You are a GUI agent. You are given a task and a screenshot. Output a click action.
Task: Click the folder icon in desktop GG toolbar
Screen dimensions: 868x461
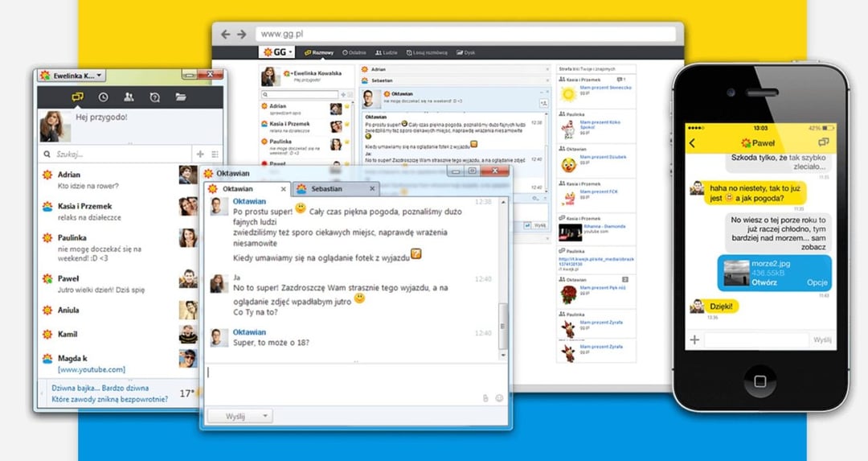(x=181, y=97)
